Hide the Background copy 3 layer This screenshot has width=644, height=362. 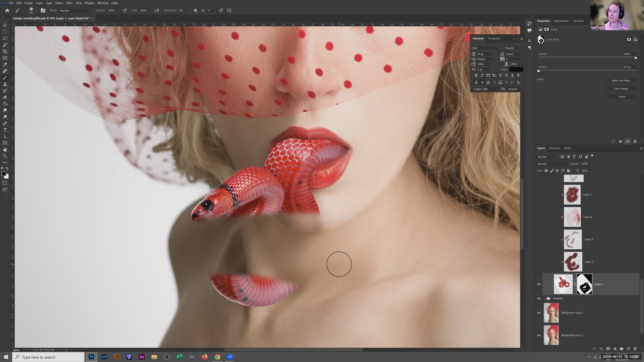[539, 335]
